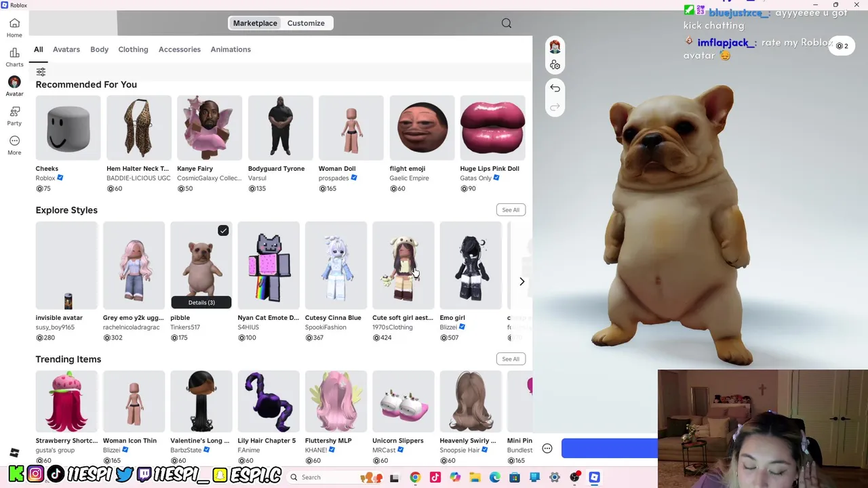868x488 pixels.
Task: Open Huge Lips Pink Doll thumbnail
Action: (492, 128)
